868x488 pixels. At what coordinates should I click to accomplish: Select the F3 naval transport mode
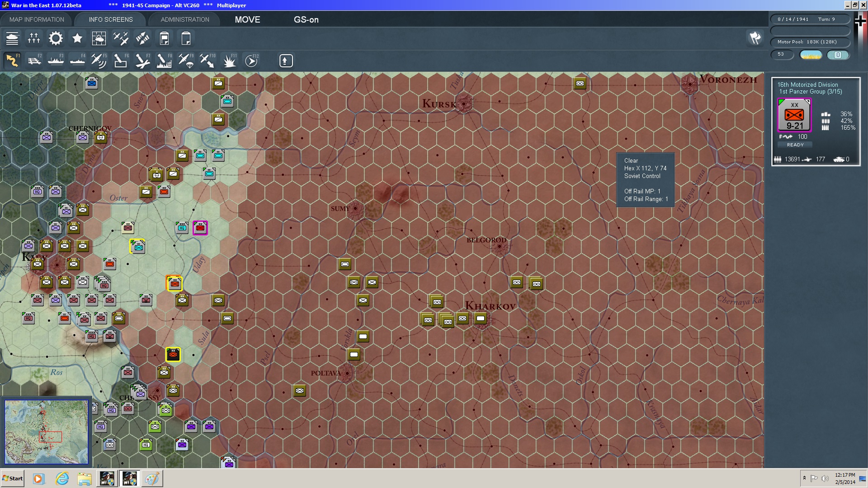pos(56,61)
